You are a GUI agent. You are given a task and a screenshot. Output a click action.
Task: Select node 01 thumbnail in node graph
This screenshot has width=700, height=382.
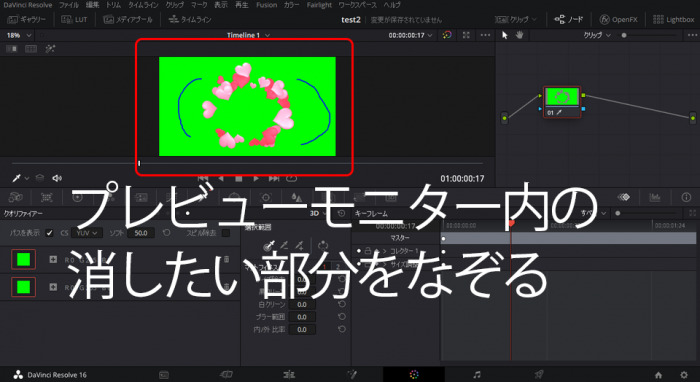click(x=562, y=97)
